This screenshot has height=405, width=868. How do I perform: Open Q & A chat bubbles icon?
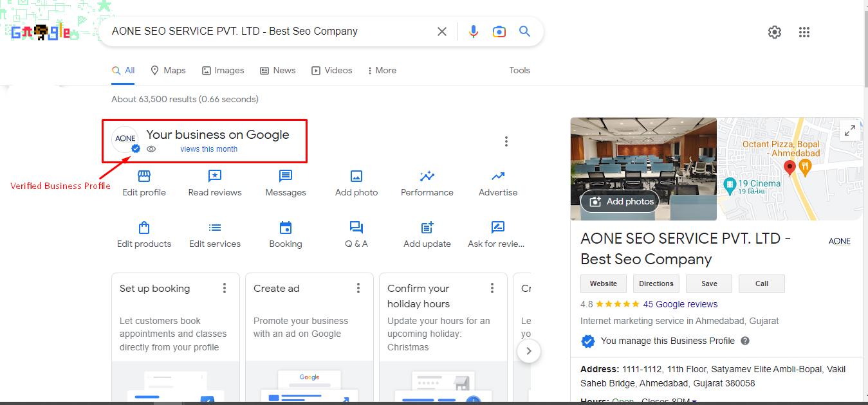click(x=356, y=228)
